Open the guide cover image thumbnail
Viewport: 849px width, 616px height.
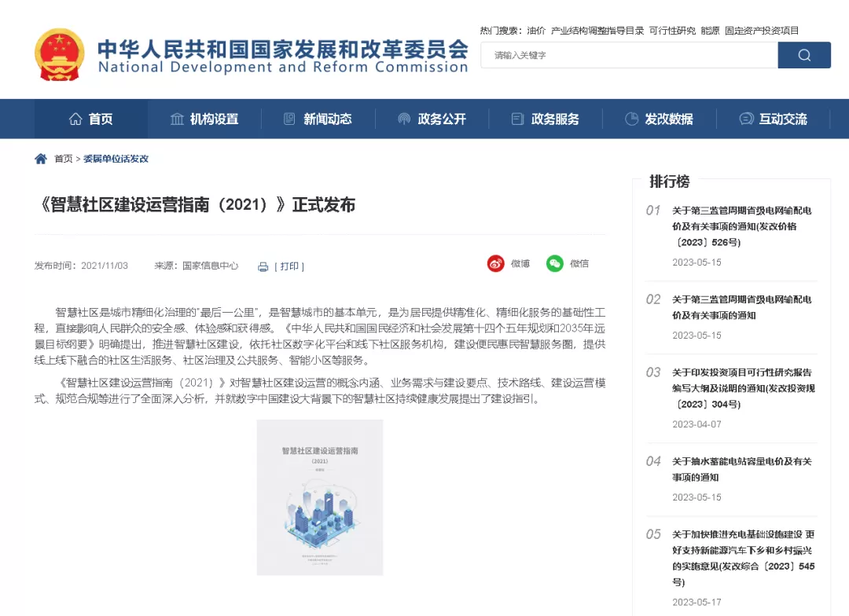(320, 497)
